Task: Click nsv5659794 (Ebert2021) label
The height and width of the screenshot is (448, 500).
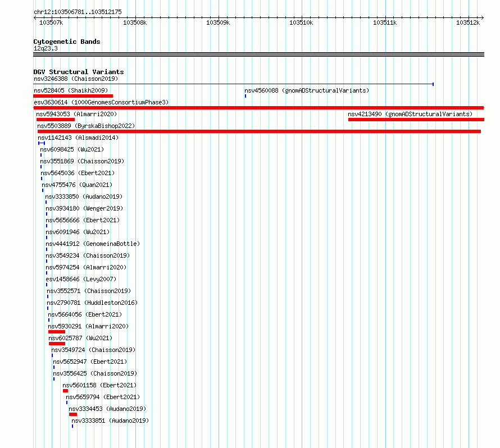Action: (103, 397)
